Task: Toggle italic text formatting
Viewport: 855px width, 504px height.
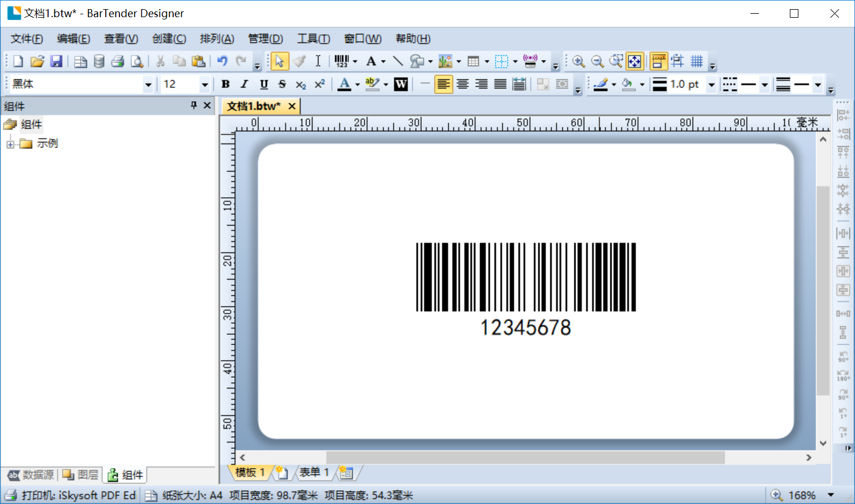Action: [x=245, y=85]
